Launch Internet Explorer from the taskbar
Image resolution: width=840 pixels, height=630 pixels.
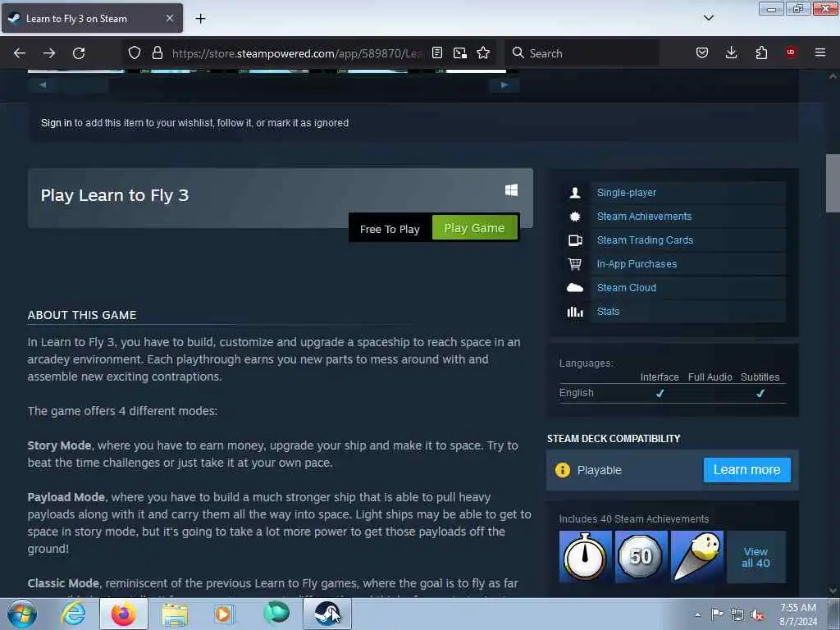click(72, 614)
